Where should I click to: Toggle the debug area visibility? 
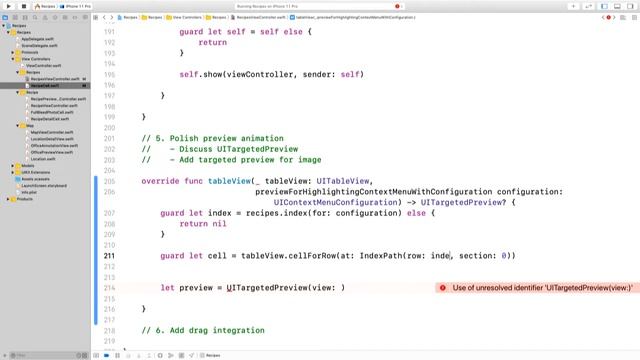[617, 6]
